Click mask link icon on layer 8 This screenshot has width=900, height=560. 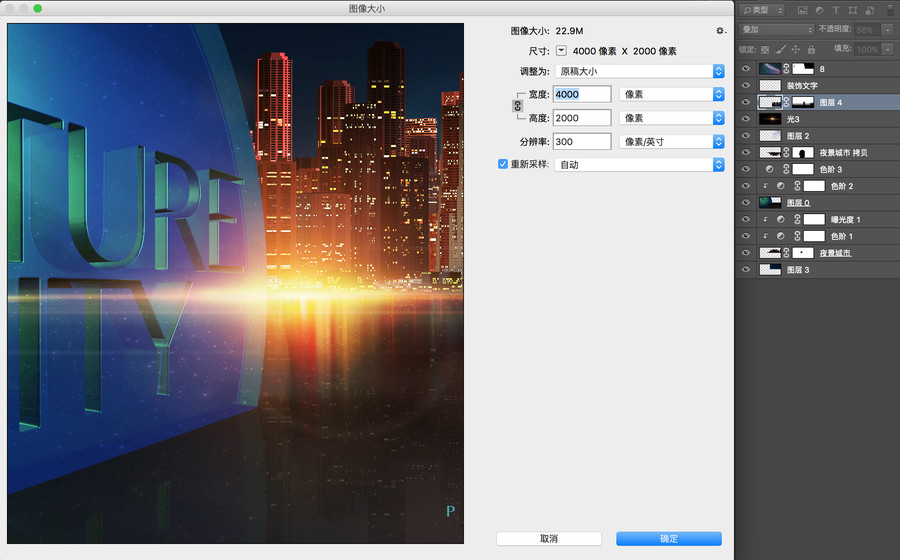[x=786, y=69]
